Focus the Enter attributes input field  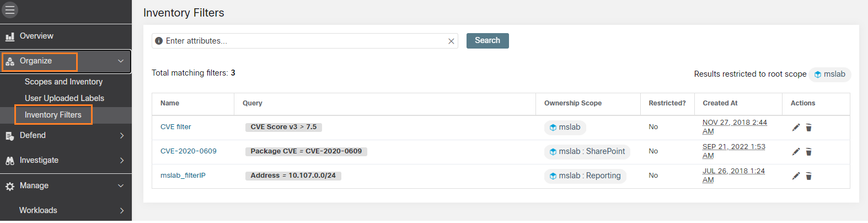(x=305, y=41)
